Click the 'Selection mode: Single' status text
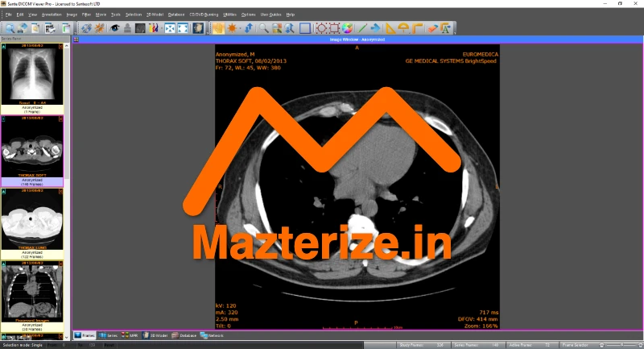The height and width of the screenshot is (349, 644). (x=23, y=345)
